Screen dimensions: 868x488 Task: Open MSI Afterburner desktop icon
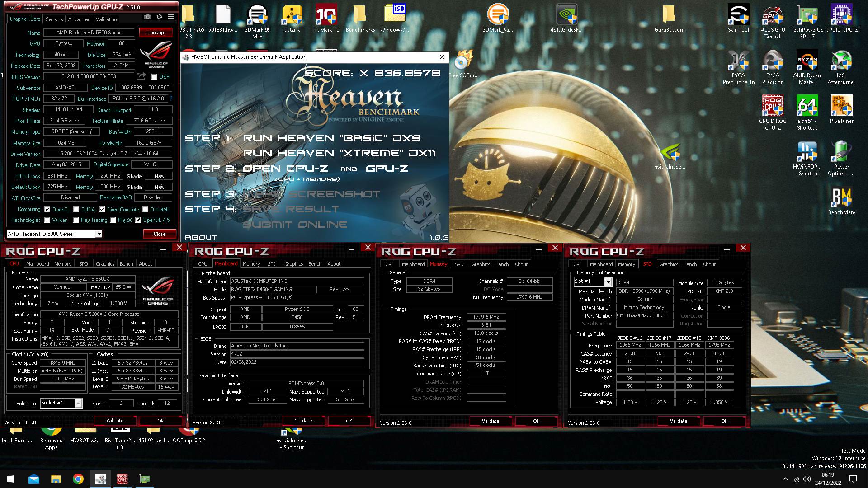[841, 67]
